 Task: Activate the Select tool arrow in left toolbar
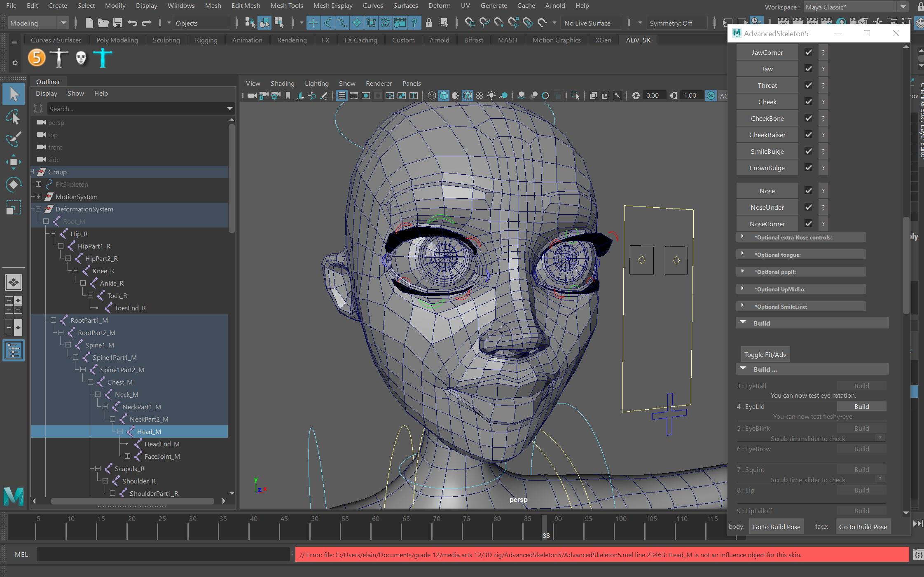point(14,94)
